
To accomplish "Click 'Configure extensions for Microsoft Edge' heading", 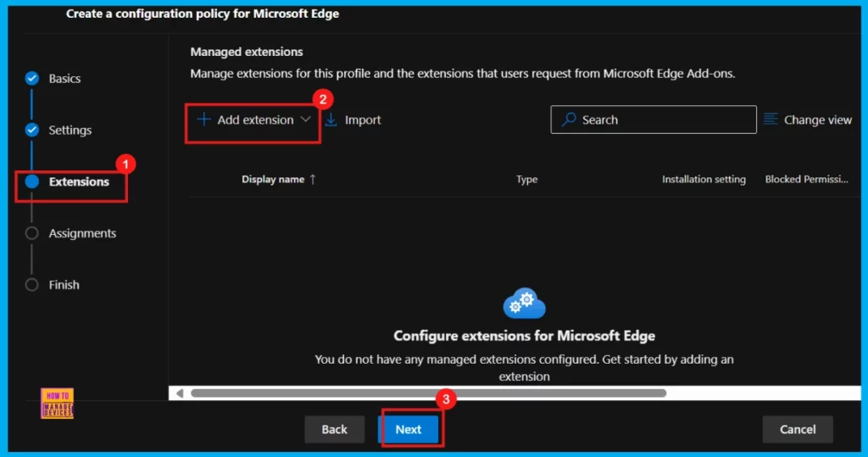I will coord(524,336).
